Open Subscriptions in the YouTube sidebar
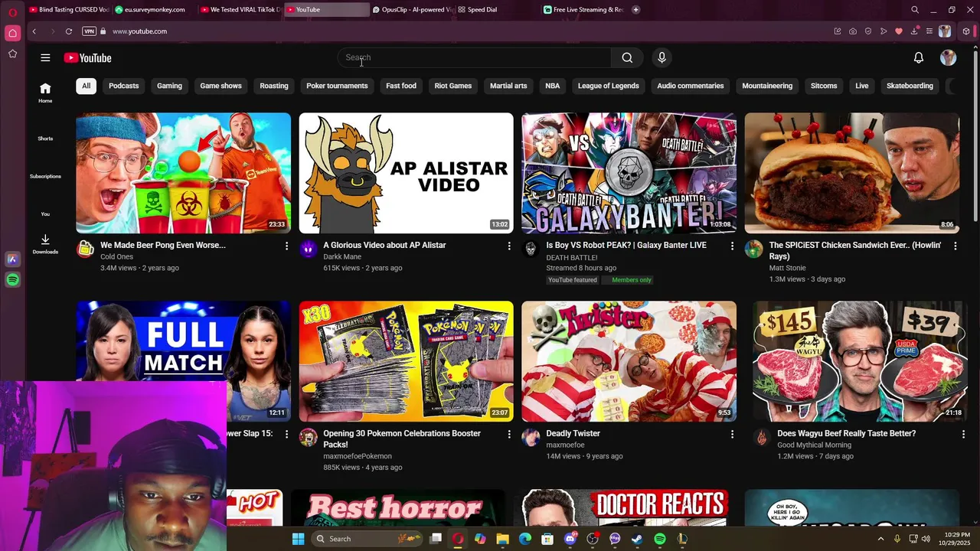 coord(45,176)
